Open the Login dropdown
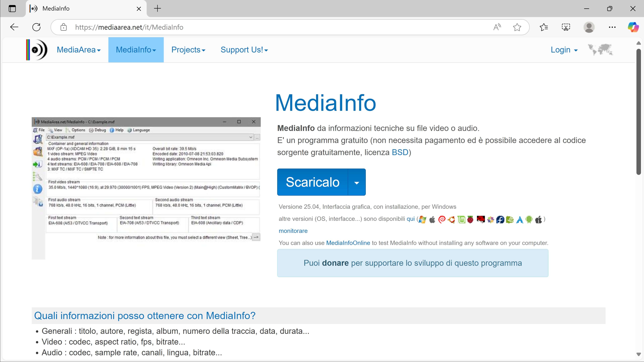The width and height of the screenshot is (644, 362). point(564,50)
